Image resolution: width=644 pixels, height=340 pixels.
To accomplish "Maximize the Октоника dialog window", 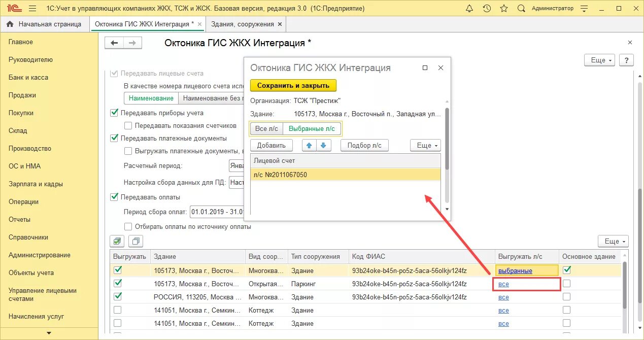I will point(425,68).
